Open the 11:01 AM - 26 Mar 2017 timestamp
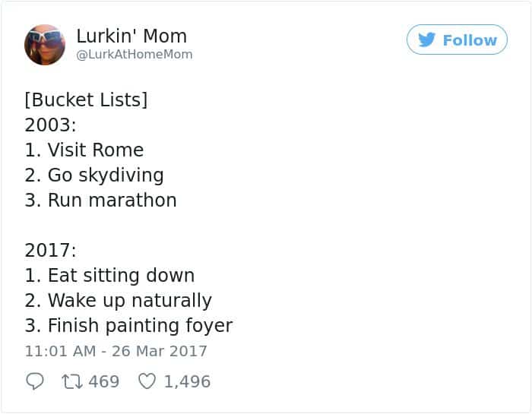The image size is (532, 414). coord(116,351)
